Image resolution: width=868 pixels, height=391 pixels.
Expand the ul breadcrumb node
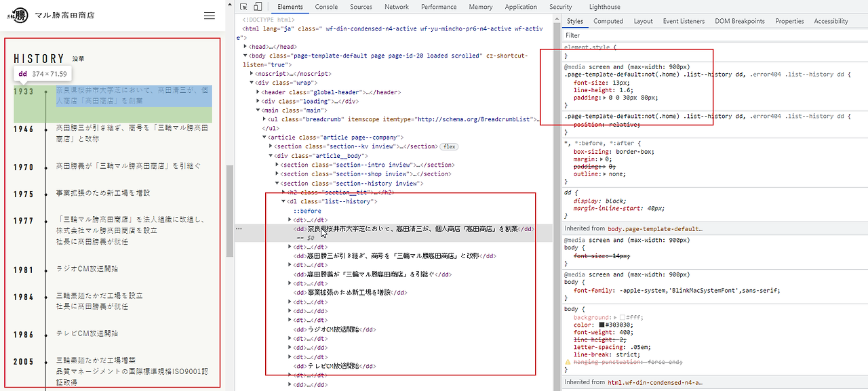pyautogui.click(x=265, y=119)
